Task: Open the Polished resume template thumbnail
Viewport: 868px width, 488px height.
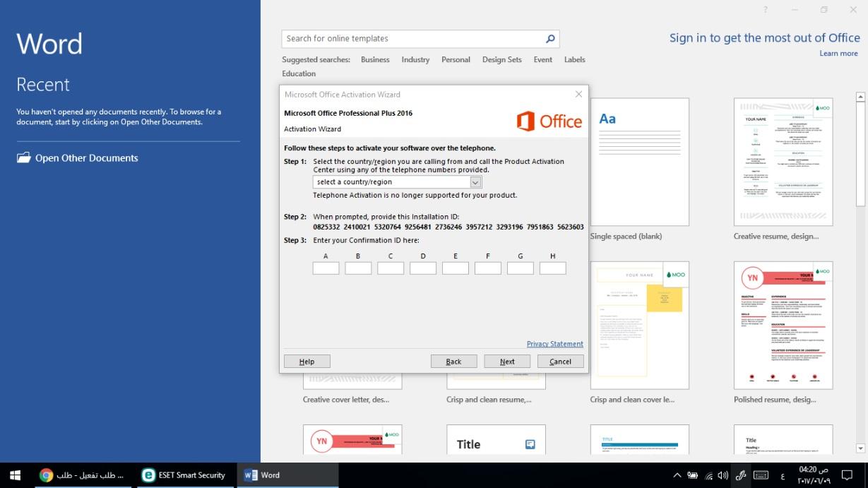Action: pyautogui.click(x=783, y=325)
